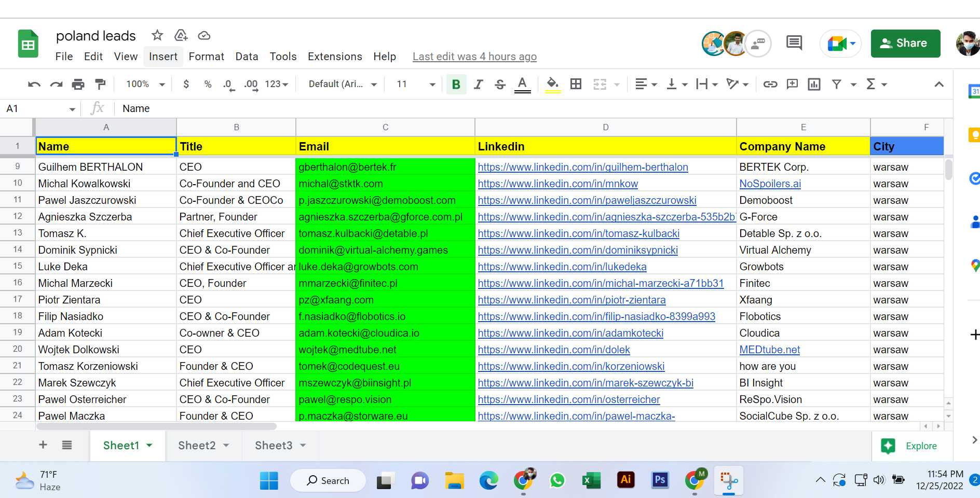The image size is (980, 498).
Task: Hide the menus with up chevron
Action: click(939, 84)
